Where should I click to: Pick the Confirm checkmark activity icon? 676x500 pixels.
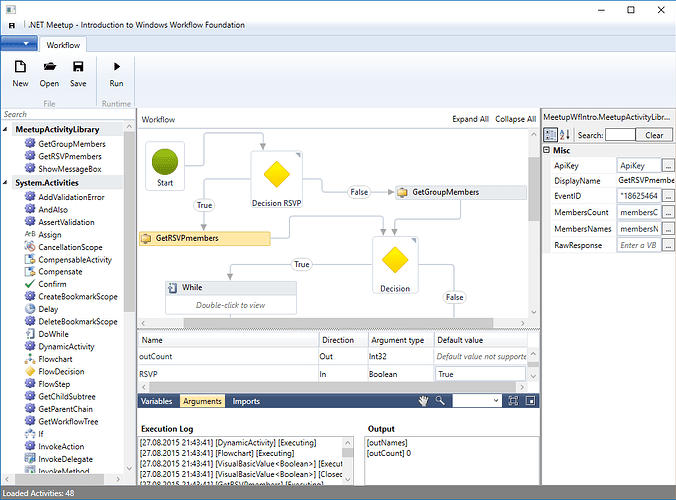pyautogui.click(x=30, y=284)
